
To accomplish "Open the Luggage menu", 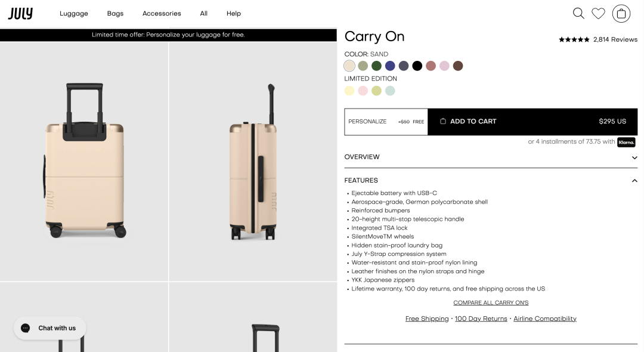I will coord(74,13).
